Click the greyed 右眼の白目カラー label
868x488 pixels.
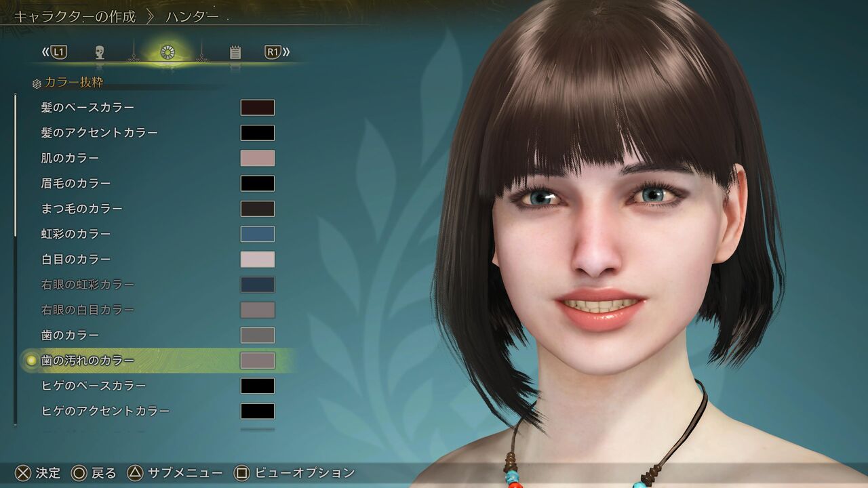point(87,310)
